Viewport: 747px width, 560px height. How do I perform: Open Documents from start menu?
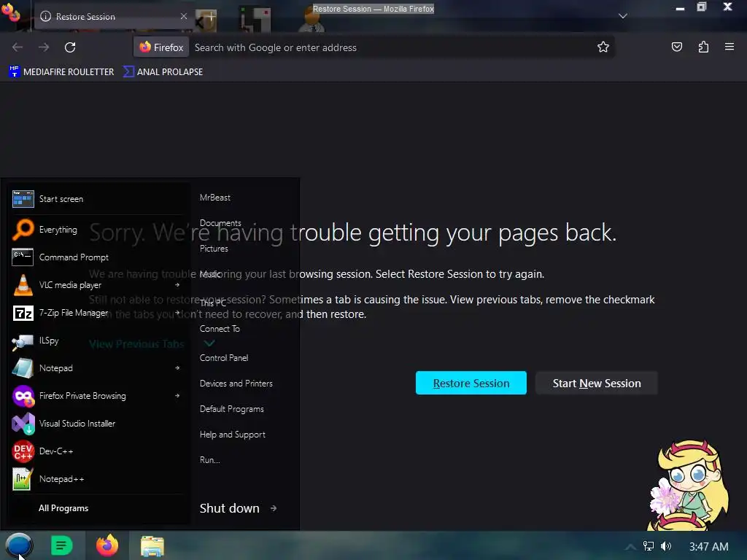point(220,223)
